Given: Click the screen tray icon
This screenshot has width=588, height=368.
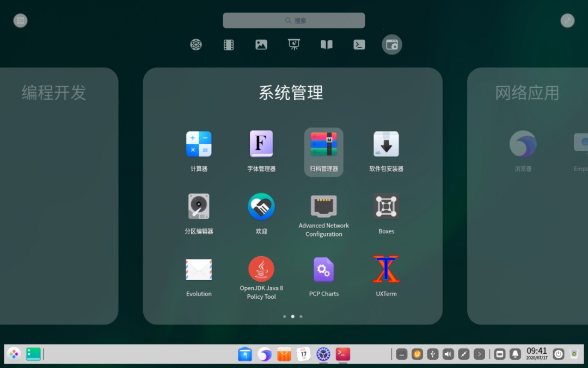Looking at the screenshot, I should pyautogui.click(x=499, y=354).
